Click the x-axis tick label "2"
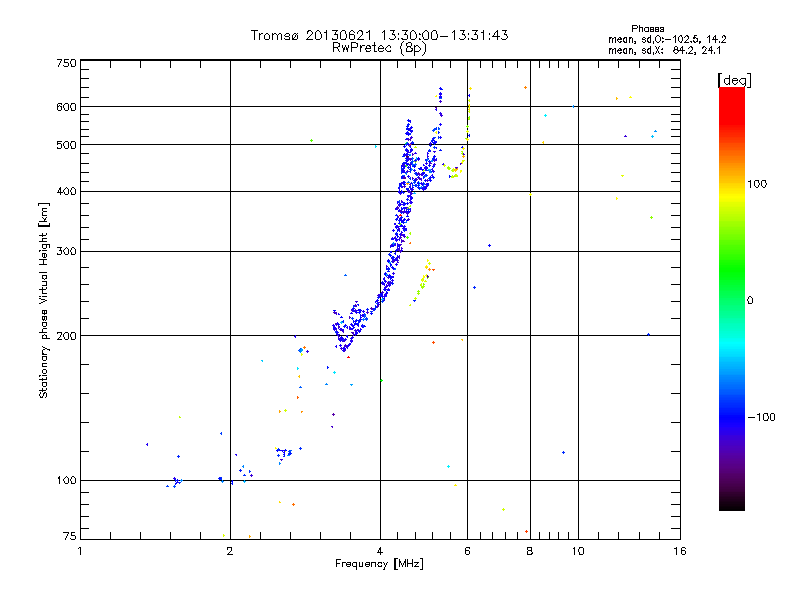This screenshot has height=600, width=800. (x=230, y=551)
